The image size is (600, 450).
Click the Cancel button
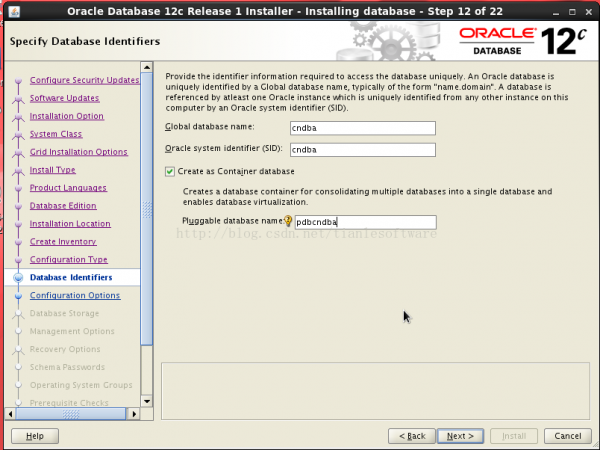pos(568,436)
